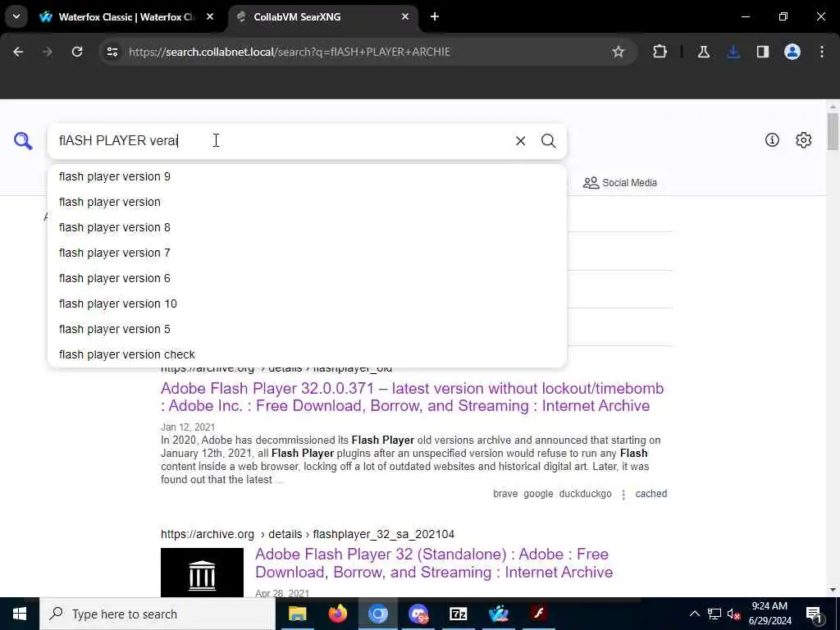Select the Social Media category

coord(620,183)
